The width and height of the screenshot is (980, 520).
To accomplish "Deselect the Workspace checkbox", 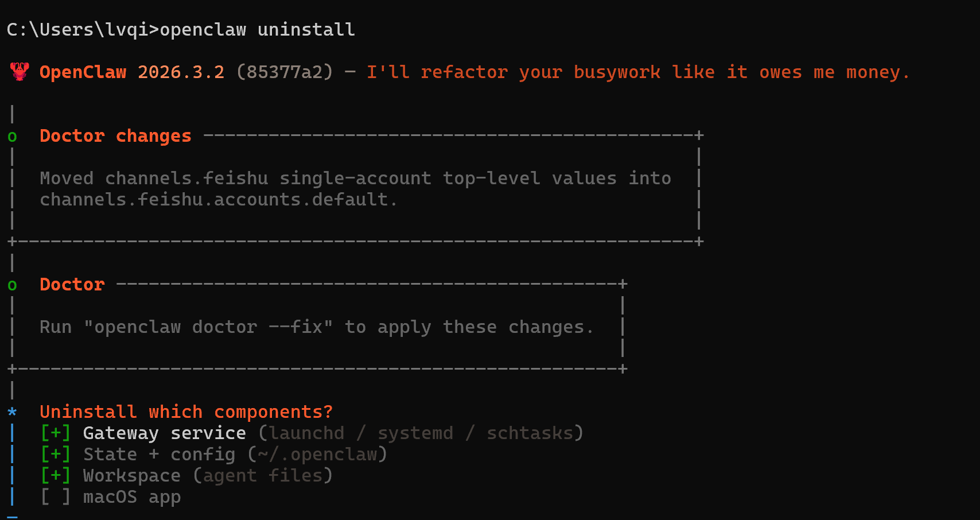I will [56, 476].
